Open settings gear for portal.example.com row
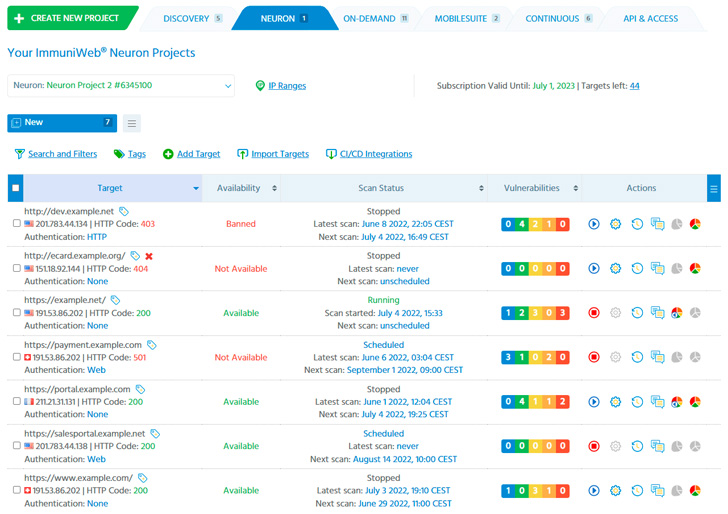728x514 pixels. click(x=615, y=402)
